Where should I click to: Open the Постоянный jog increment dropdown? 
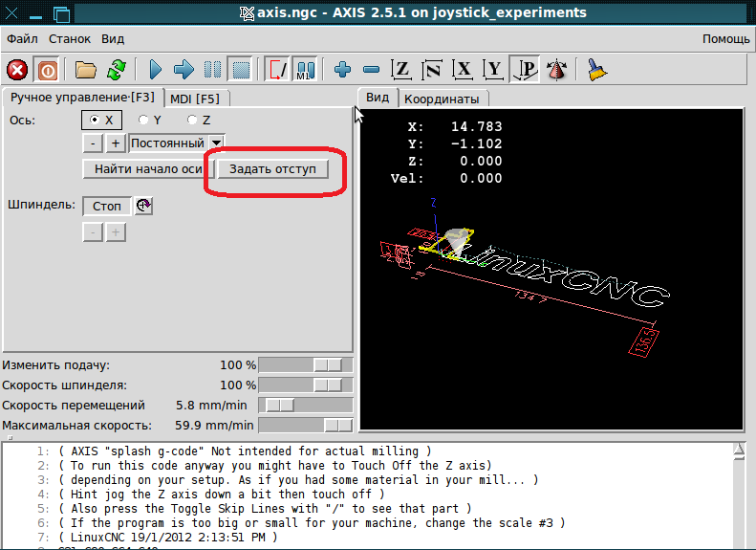(177, 143)
